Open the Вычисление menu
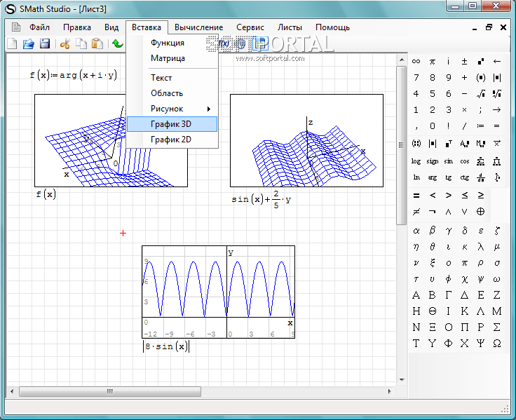This screenshot has width=516, height=420. [x=198, y=27]
